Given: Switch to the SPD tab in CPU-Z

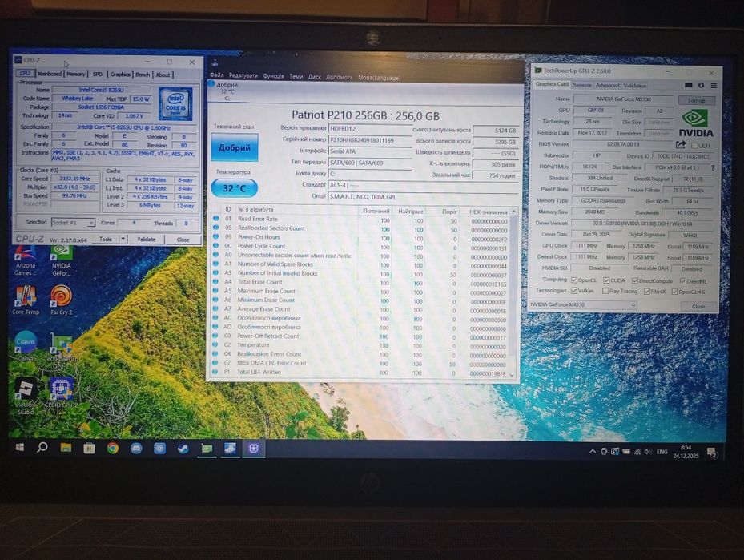Looking at the screenshot, I should pyautogui.click(x=97, y=74).
